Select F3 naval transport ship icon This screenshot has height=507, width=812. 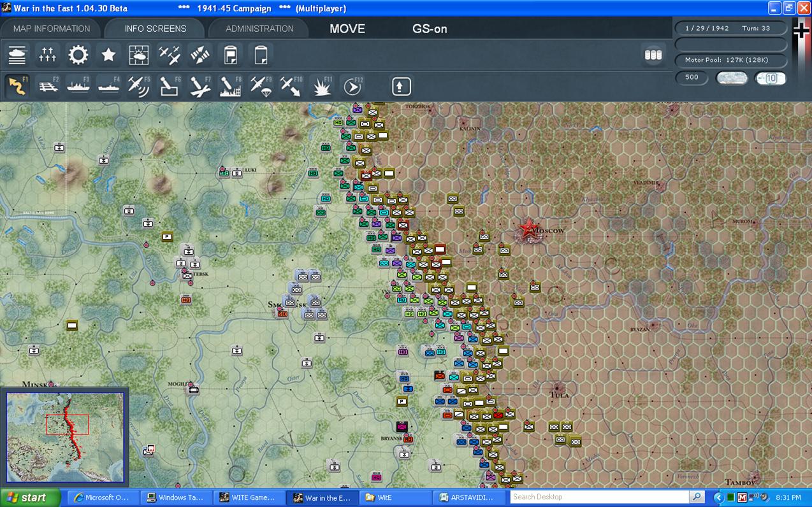point(78,86)
